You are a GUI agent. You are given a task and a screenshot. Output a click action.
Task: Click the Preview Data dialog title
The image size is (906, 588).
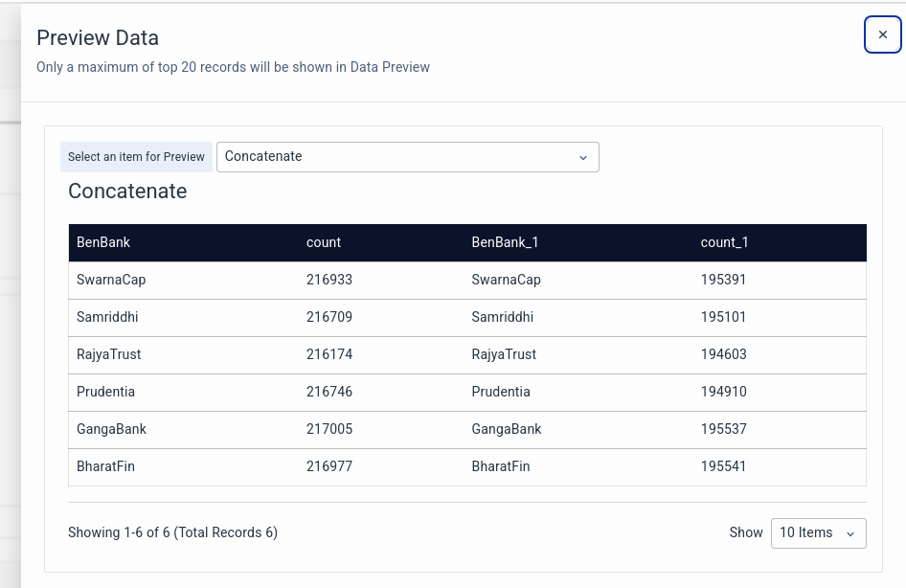98,38
